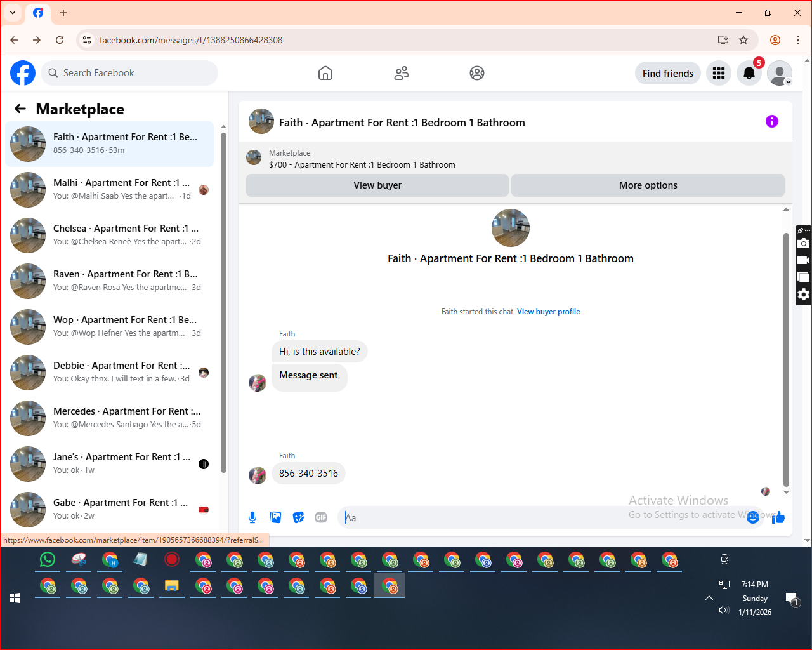The height and width of the screenshot is (650, 812).
Task: Open the screen recorder gallery icon
Action: [804, 277]
